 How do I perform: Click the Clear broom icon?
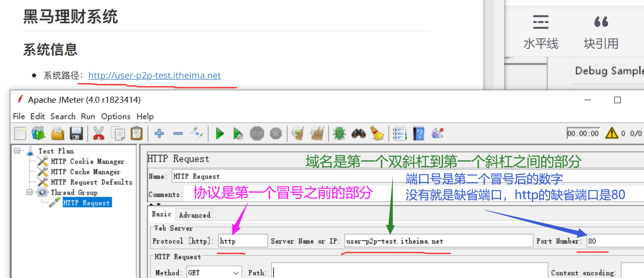297,133
